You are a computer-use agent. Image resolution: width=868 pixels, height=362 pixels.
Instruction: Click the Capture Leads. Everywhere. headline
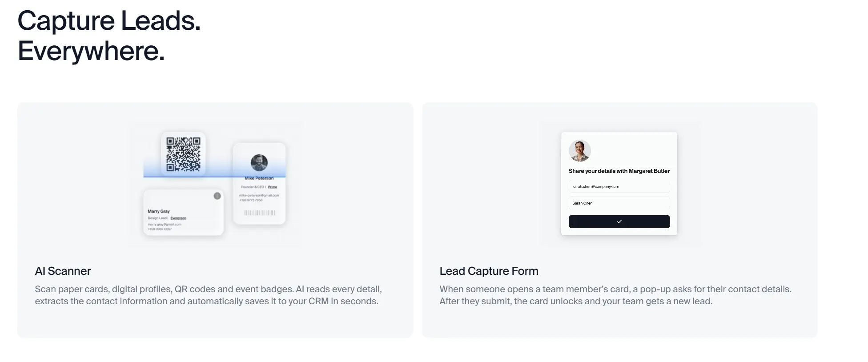tap(109, 36)
